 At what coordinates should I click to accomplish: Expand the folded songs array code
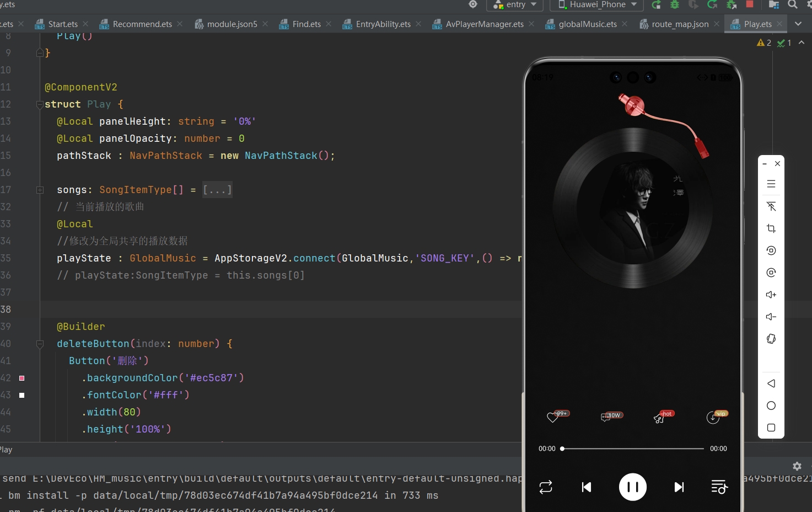[217, 190]
